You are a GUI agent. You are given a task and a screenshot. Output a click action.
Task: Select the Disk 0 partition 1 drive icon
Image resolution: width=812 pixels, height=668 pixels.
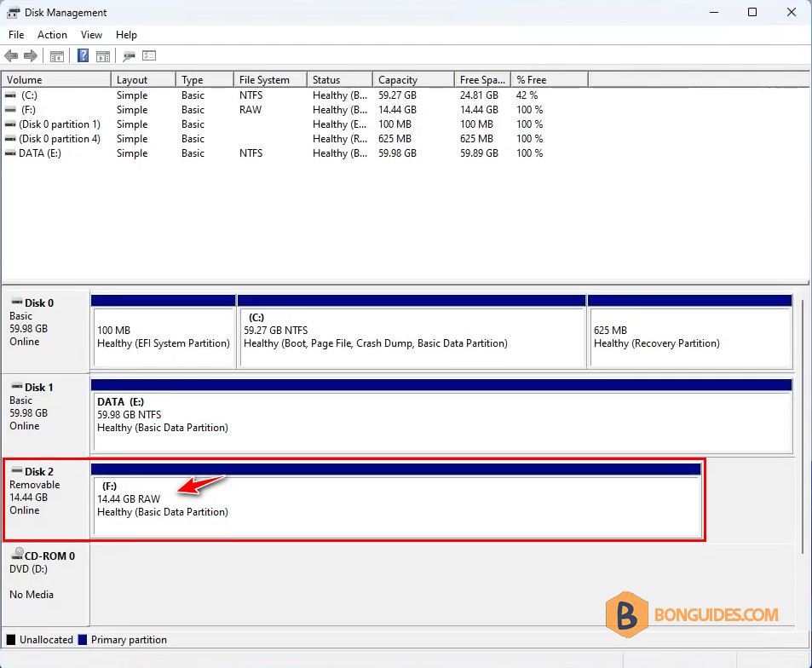[x=10, y=124]
